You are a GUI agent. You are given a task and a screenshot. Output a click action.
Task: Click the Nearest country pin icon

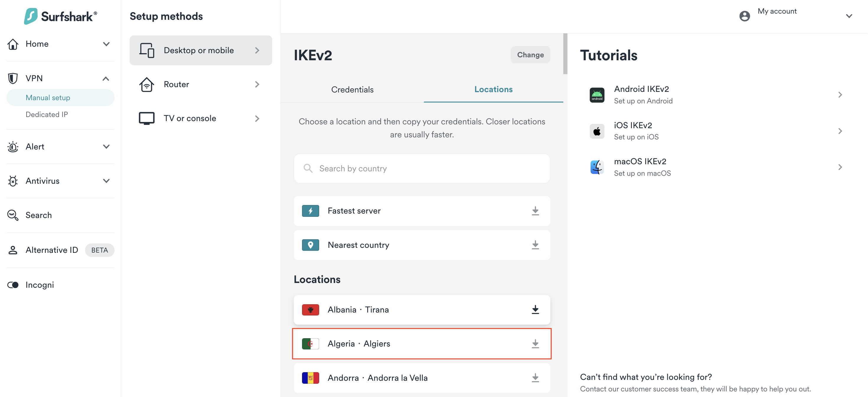point(310,245)
